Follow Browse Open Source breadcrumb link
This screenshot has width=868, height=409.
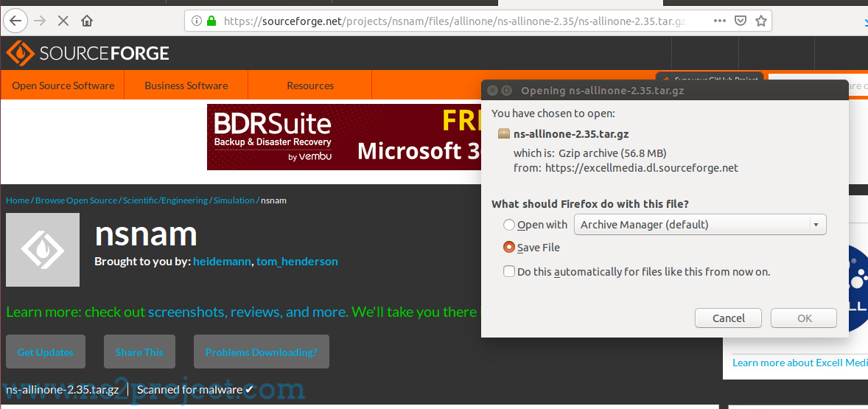[77, 200]
